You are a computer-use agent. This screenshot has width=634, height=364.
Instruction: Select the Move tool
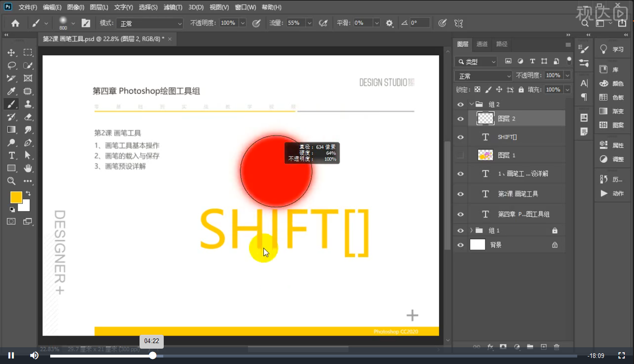pyautogui.click(x=12, y=53)
